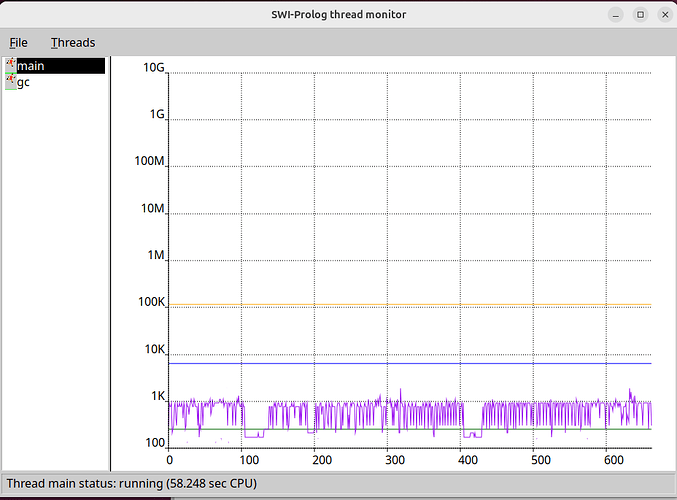677x500 pixels.
Task: Maximize the thread monitor window
Action: (640, 15)
